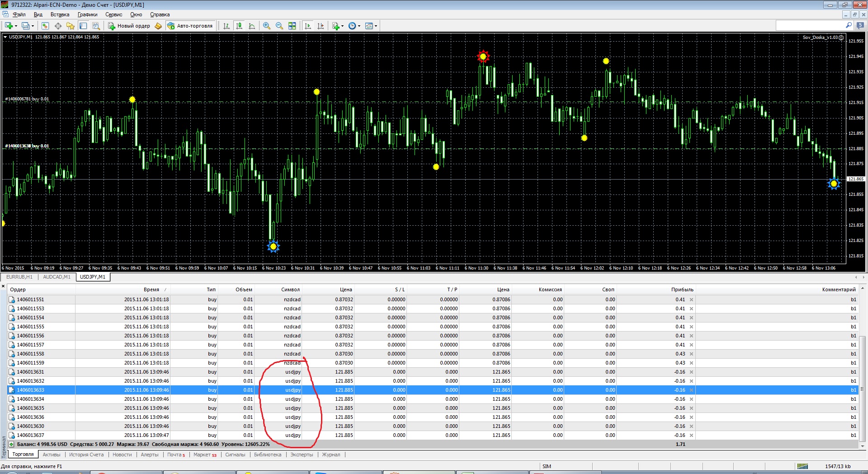Viewport: 868px width, 474px height.
Task: Switch chart to line chart type
Action: pyautogui.click(x=252, y=26)
